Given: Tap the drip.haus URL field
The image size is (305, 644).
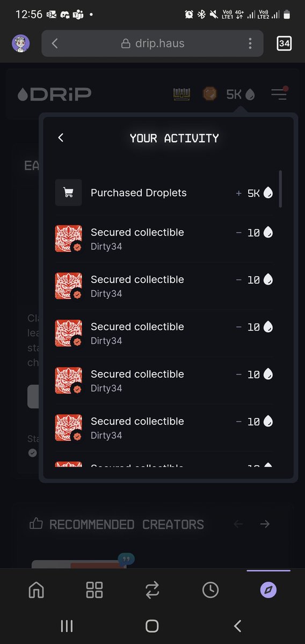Looking at the screenshot, I should point(152,43).
